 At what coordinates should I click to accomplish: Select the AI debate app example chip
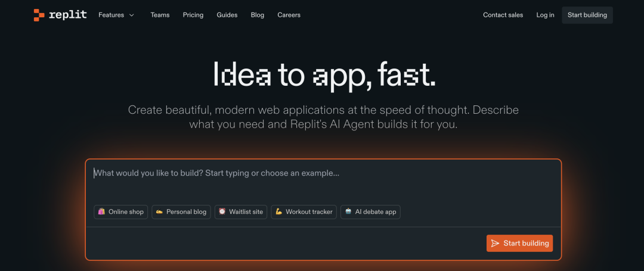tap(370, 212)
